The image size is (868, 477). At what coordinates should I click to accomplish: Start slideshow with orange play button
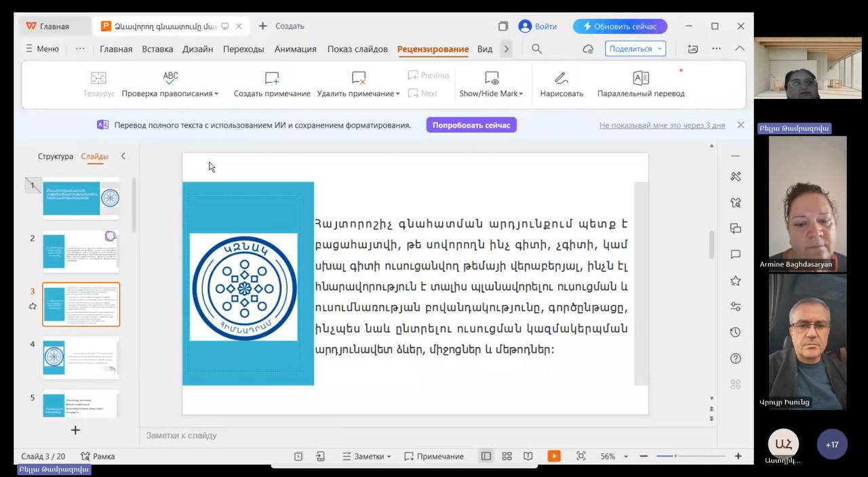point(554,456)
